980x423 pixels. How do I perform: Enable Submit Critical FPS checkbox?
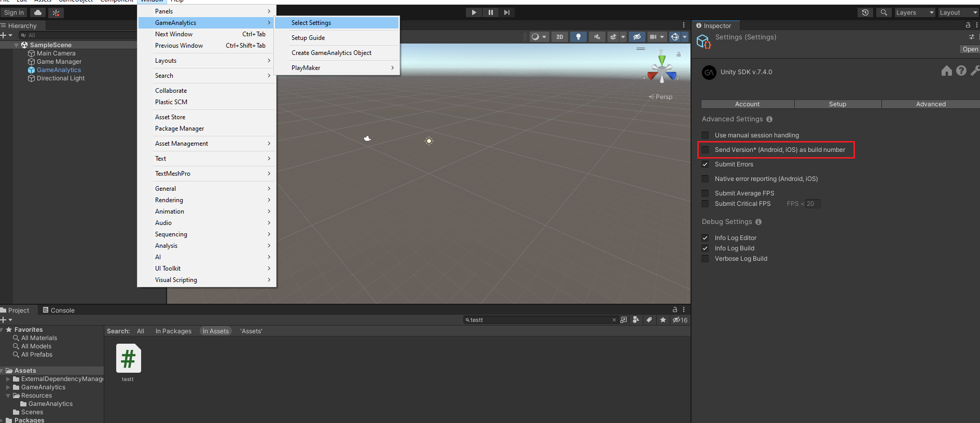pos(705,204)
